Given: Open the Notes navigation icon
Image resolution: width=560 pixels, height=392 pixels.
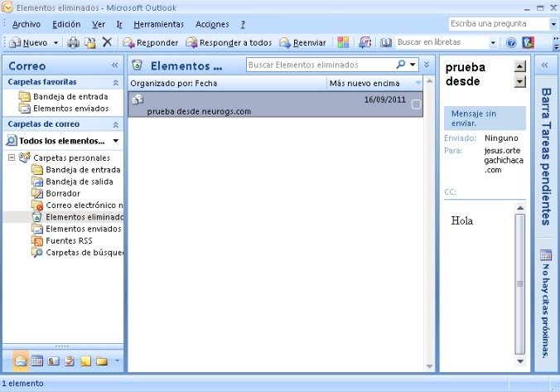Looking at the screenshot, I should pos(85,361).
